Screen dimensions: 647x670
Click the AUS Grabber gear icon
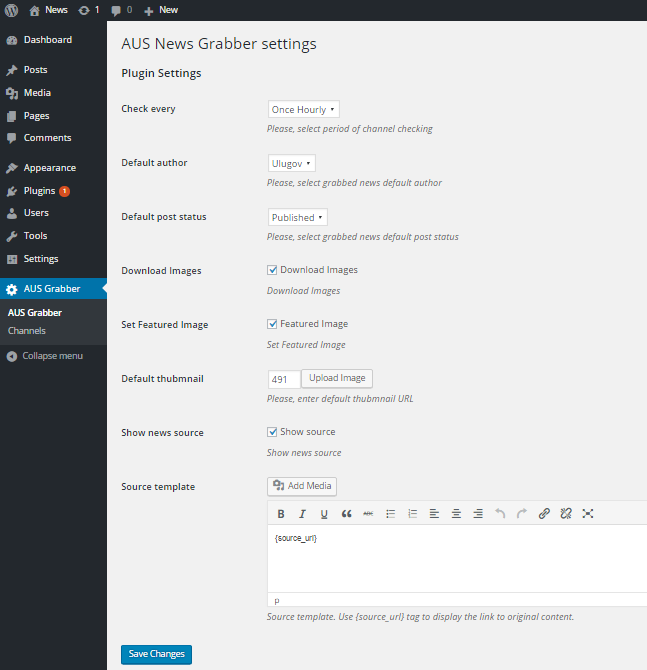(x=12, y=290)
